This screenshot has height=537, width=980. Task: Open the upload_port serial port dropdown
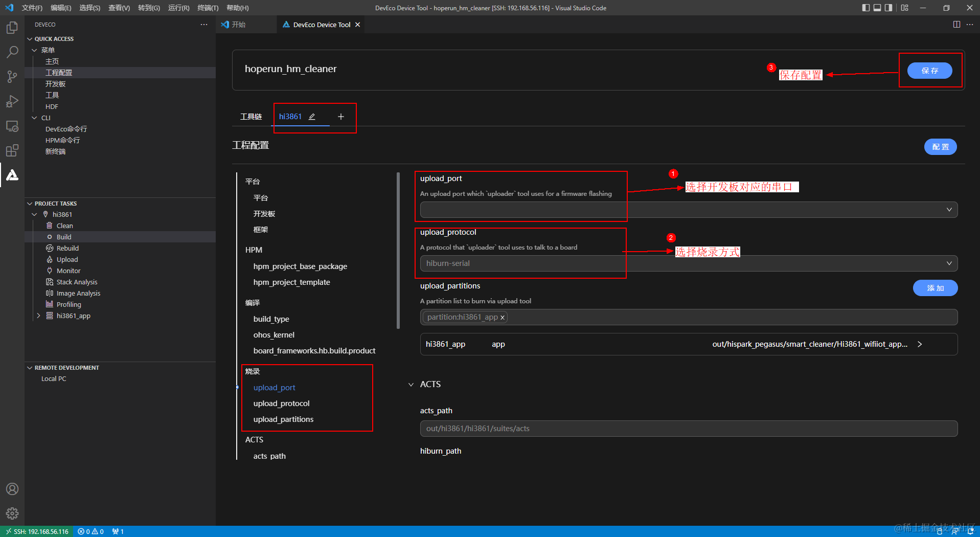click(x=689, y=210)
